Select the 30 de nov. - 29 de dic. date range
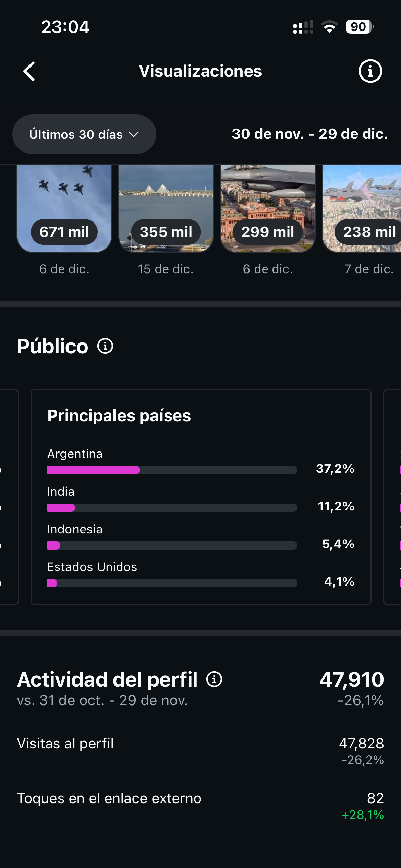Image resolution: width=401 pixels, height=868 pixels. point(309,134)
